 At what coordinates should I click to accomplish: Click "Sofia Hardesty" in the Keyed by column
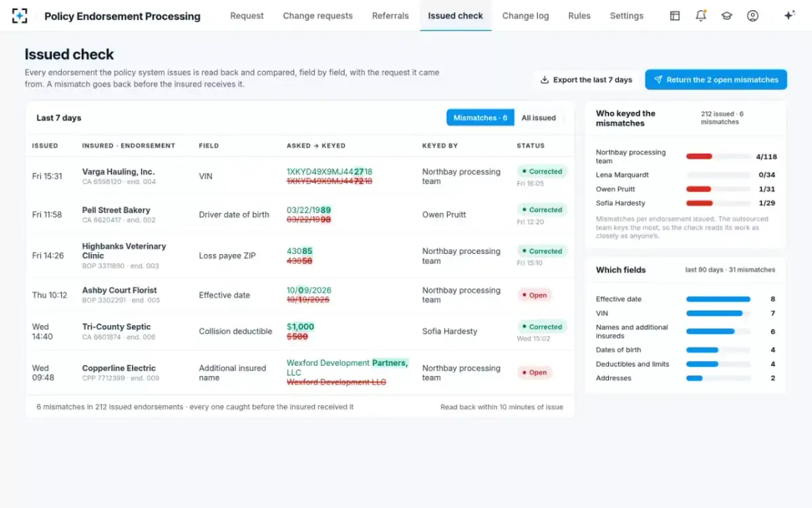click(x=450, y=331)
